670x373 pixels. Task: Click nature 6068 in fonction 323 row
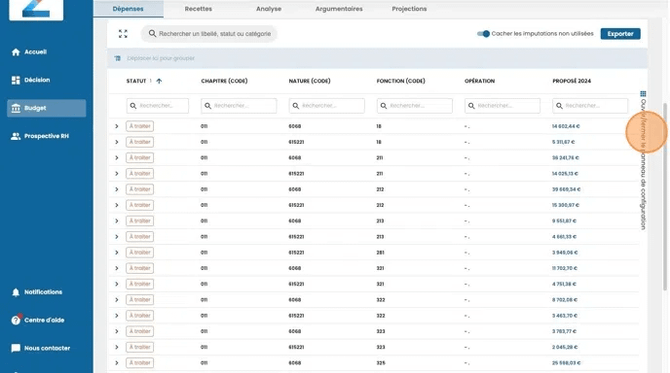tap(295, 332)
